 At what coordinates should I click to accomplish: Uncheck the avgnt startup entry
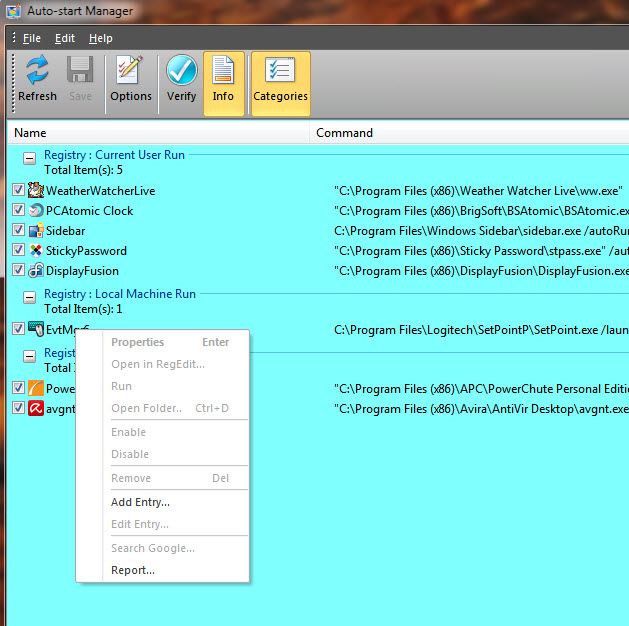tap(18, 407)
